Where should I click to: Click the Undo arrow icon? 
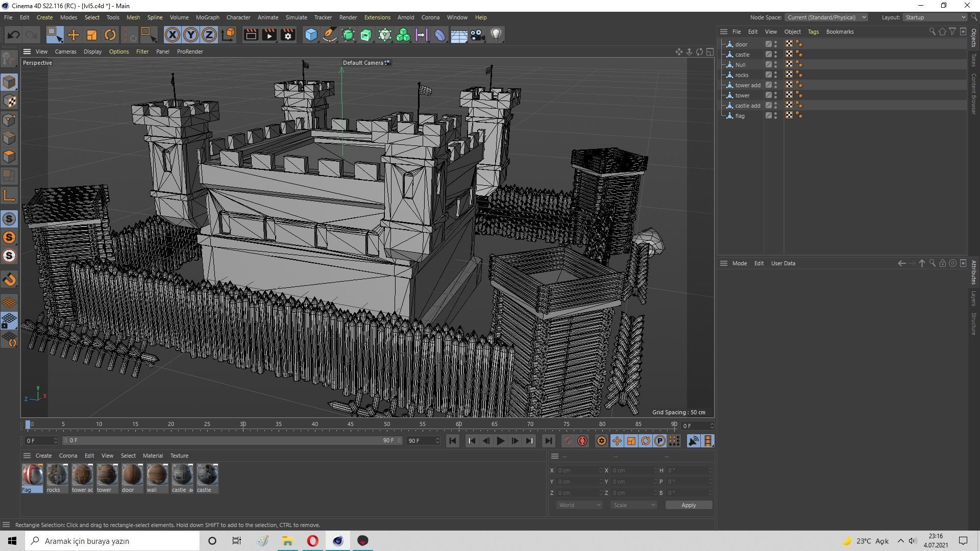click(14, 35)
